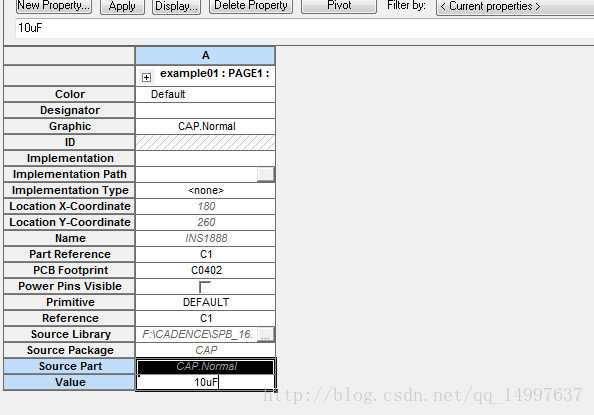Select the Location X-Coordinate row header
The height and width of the screenshot is (415, 594).
click(69, 206)
